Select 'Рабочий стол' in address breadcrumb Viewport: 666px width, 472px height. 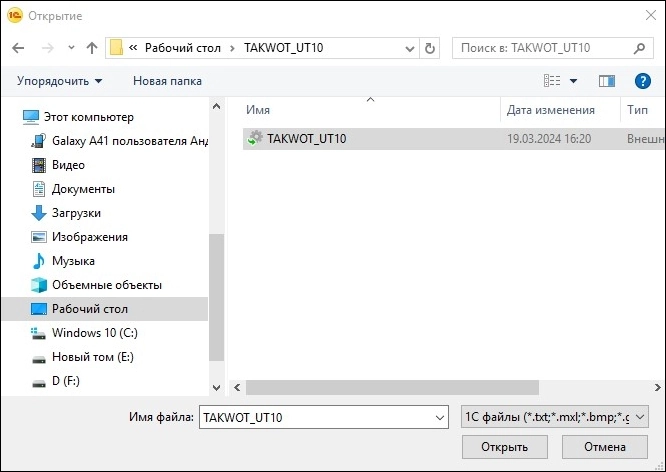(183, 48)
